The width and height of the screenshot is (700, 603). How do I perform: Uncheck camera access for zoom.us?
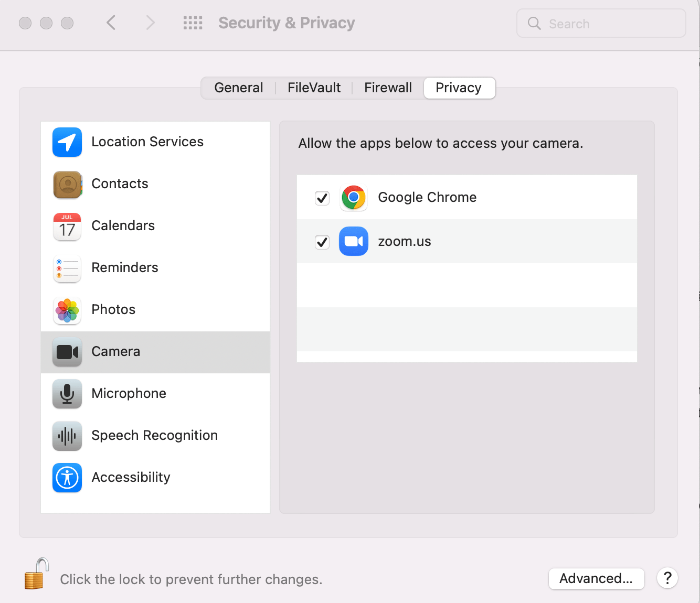(322, 242)
